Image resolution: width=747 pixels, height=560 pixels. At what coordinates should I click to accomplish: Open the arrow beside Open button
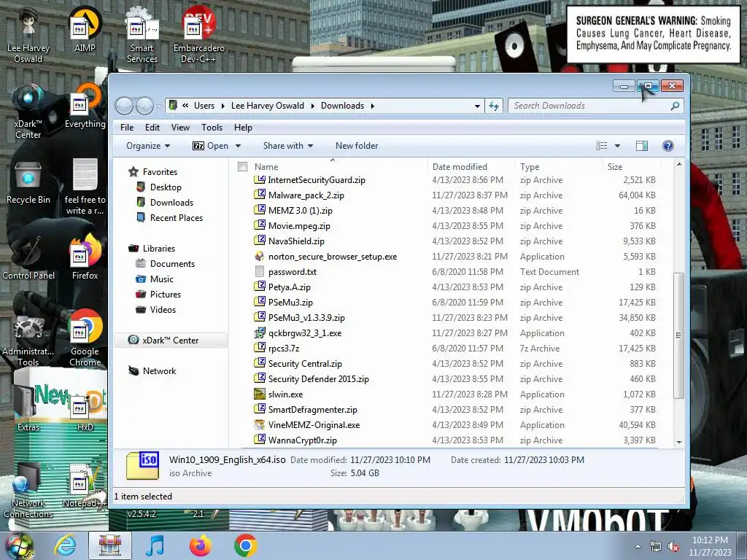click(x=239, y=146)
